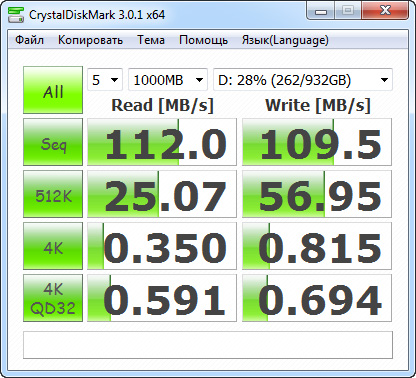Open the Копировать menu
416x378 pixels.
point(90,40)
